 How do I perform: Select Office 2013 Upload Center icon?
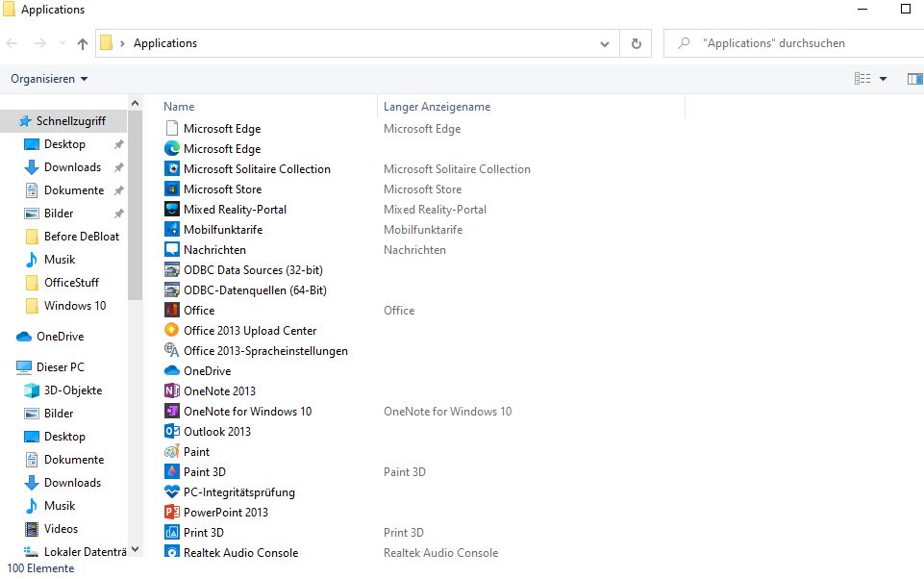click(171, 330)
